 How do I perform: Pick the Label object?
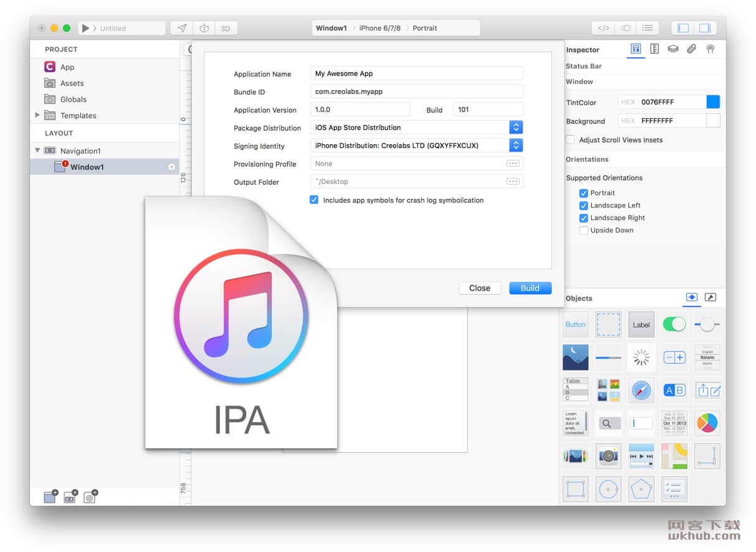pos(641,324)
